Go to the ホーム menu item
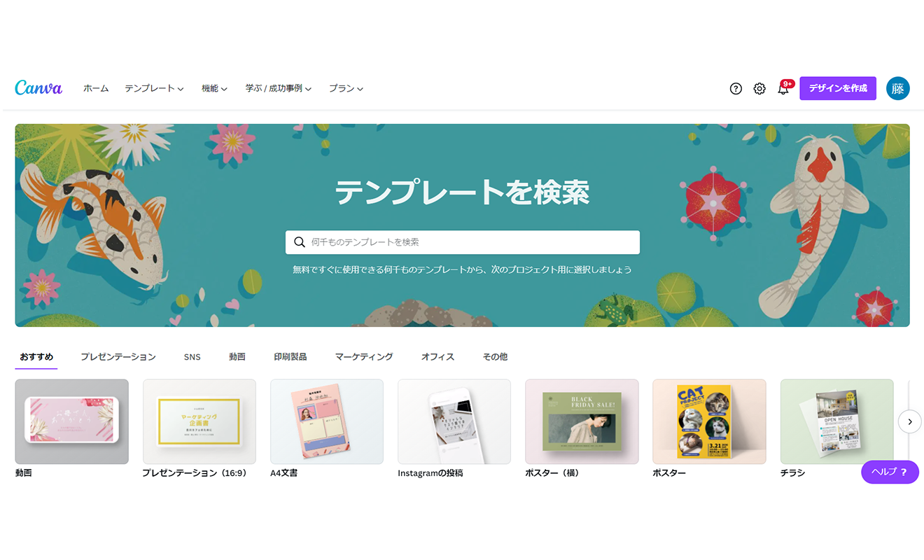The image size is (924, 560). point(96,89)
